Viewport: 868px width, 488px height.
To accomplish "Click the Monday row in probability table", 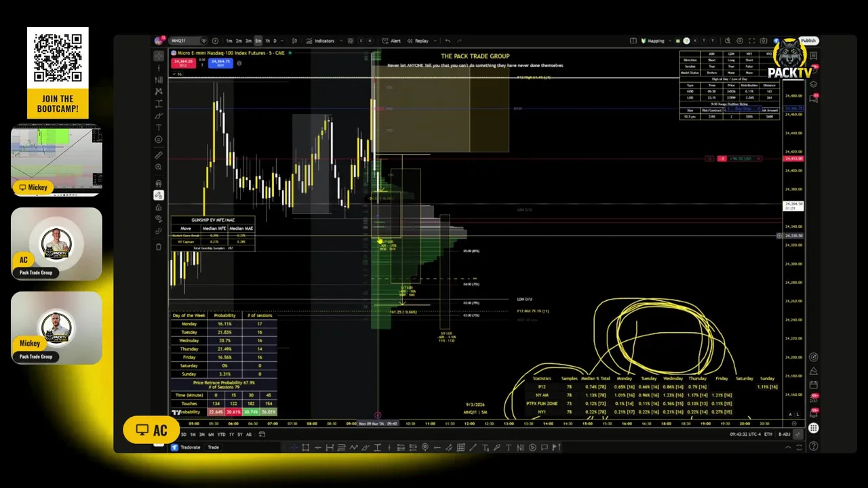I will [223, 324].
